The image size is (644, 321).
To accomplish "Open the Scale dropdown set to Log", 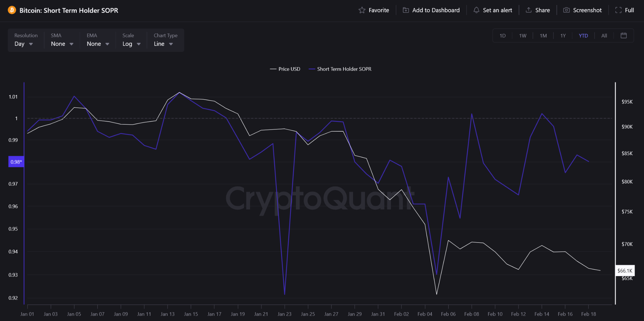I will point(130,44).
